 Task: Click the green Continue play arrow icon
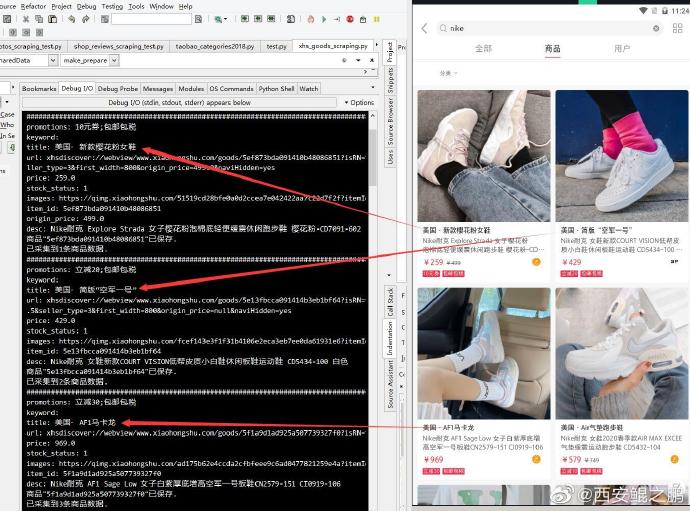click(x=324, y=19)
